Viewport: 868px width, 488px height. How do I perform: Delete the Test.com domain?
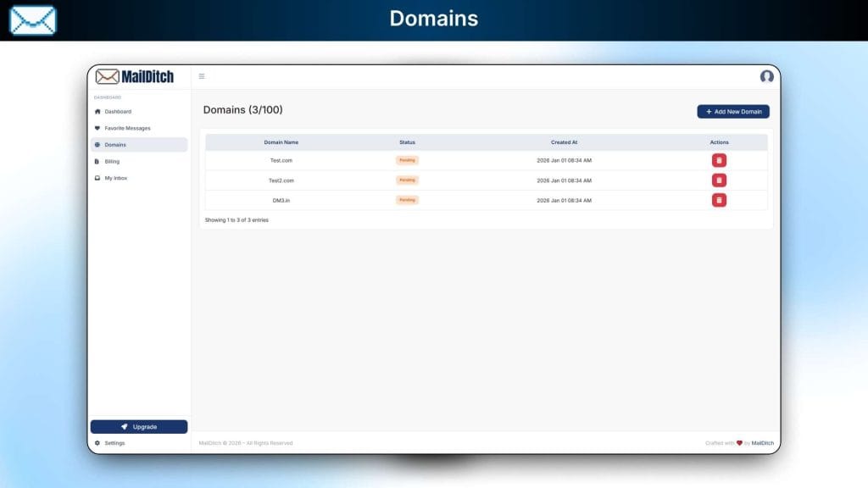tap(719, 159)
